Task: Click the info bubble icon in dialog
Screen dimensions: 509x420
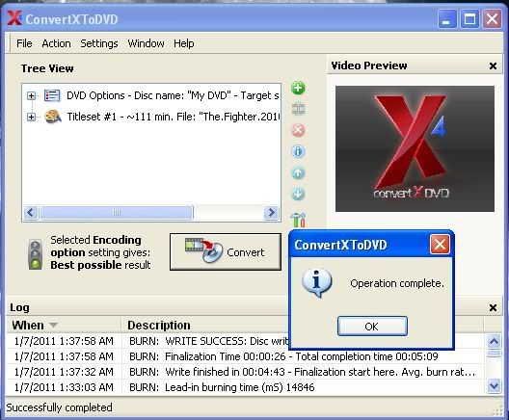Action: tap(316, 282)
